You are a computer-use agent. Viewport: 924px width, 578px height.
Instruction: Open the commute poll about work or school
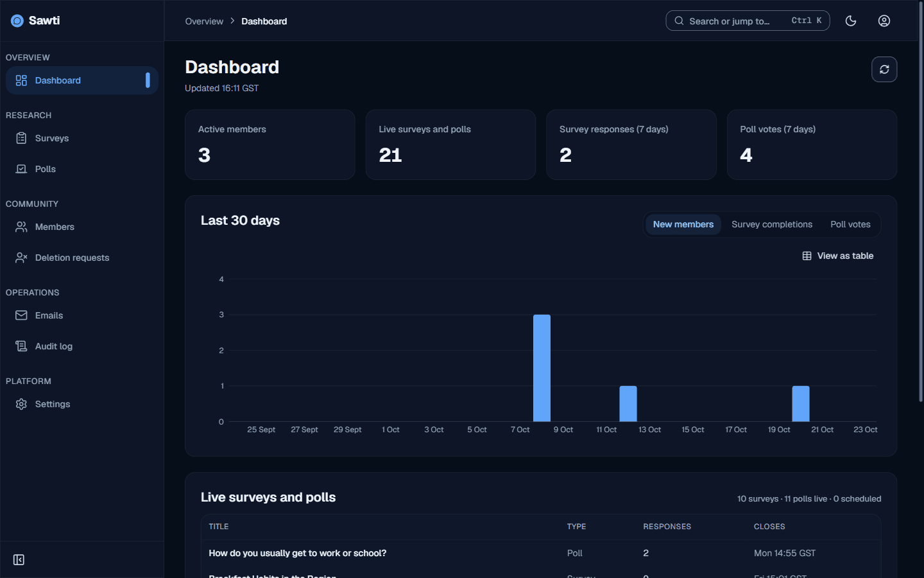coord(298,553)
